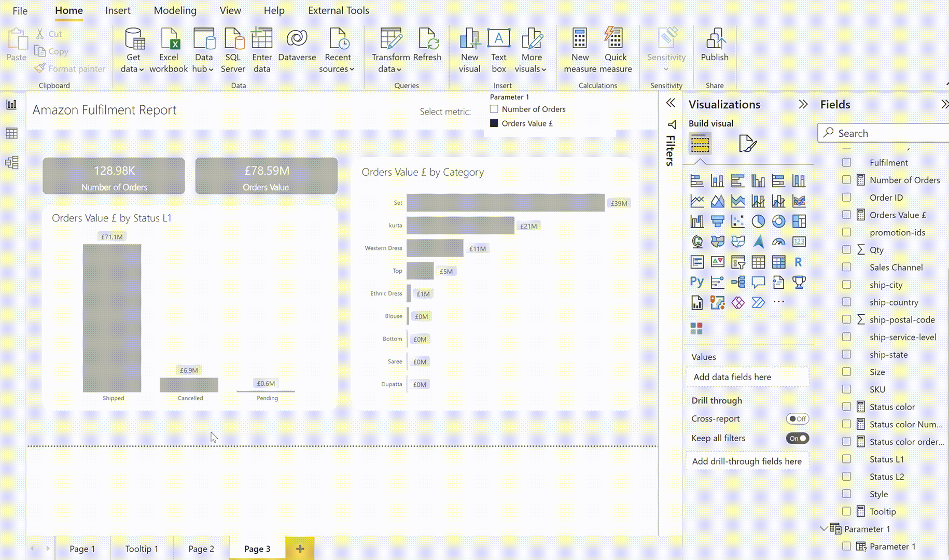This screenshot has height=560, width=949.
Task: Switch to the View ribbon tab
Action: [x=230, y=10]
